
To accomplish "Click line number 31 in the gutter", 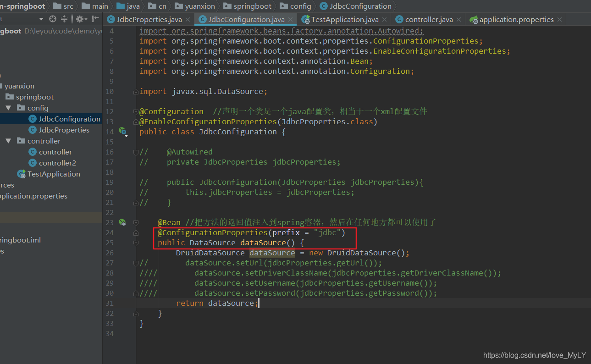I will point(109,303).
